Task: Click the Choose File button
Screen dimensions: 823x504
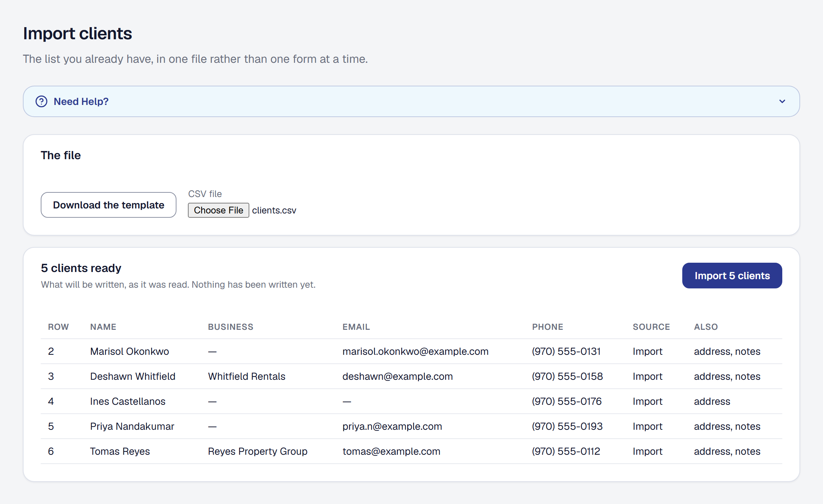Action: coord(219,210)
